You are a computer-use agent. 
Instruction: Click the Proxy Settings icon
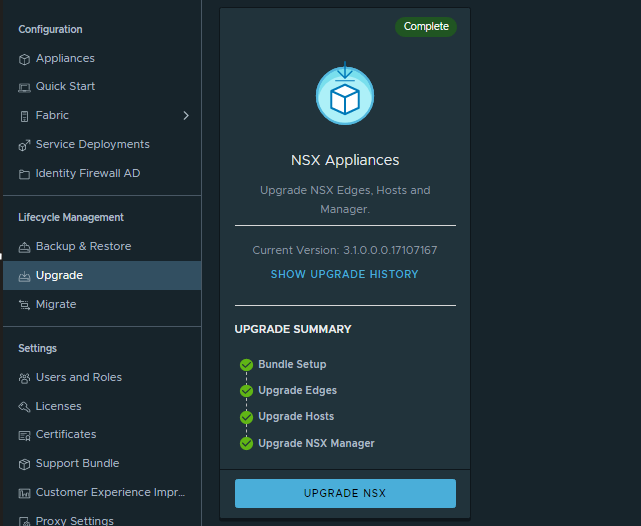pos(24,522)
